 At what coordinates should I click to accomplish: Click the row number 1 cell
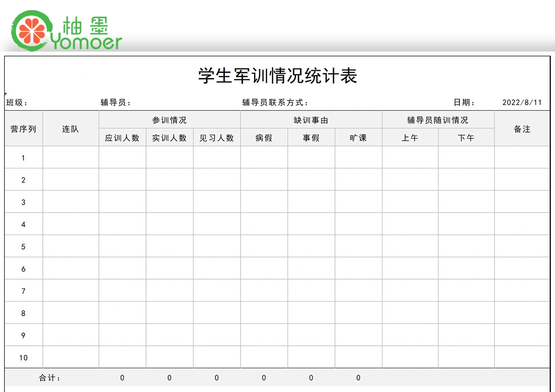pos(24,158)
